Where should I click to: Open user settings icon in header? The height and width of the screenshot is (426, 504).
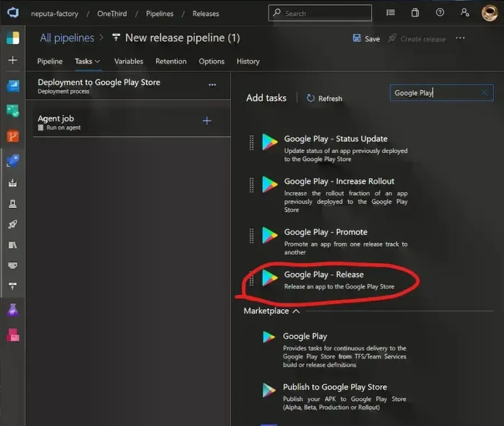click(464, 13)
